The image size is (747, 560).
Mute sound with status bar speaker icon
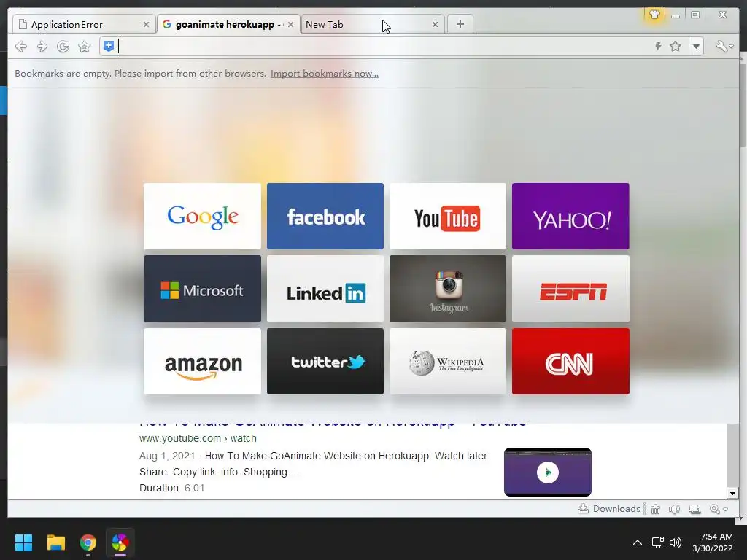(674, 509)
